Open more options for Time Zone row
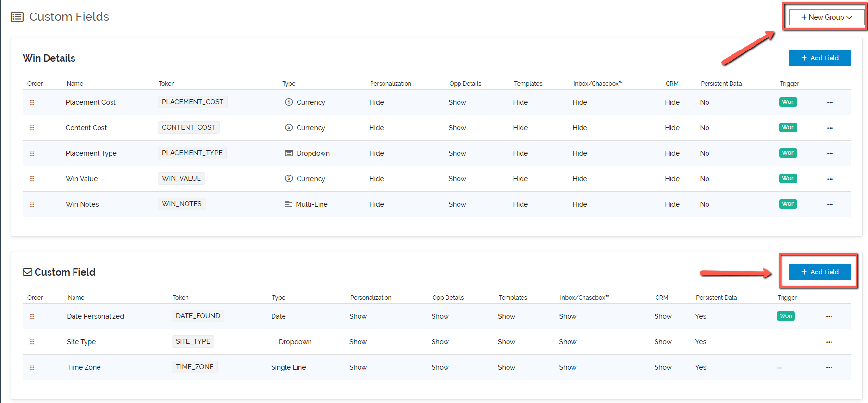 [x=829, y=367]
